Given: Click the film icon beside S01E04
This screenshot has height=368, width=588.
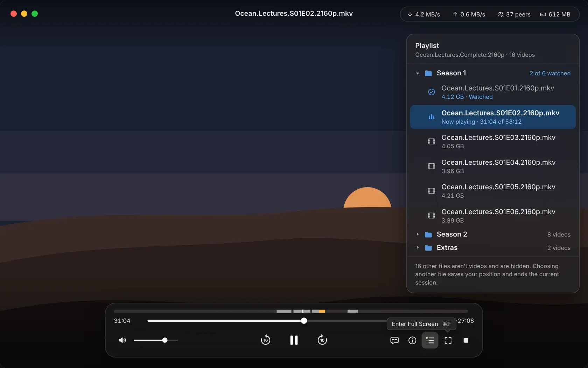Looking at the screenshot, I should [x=432, y=166].
